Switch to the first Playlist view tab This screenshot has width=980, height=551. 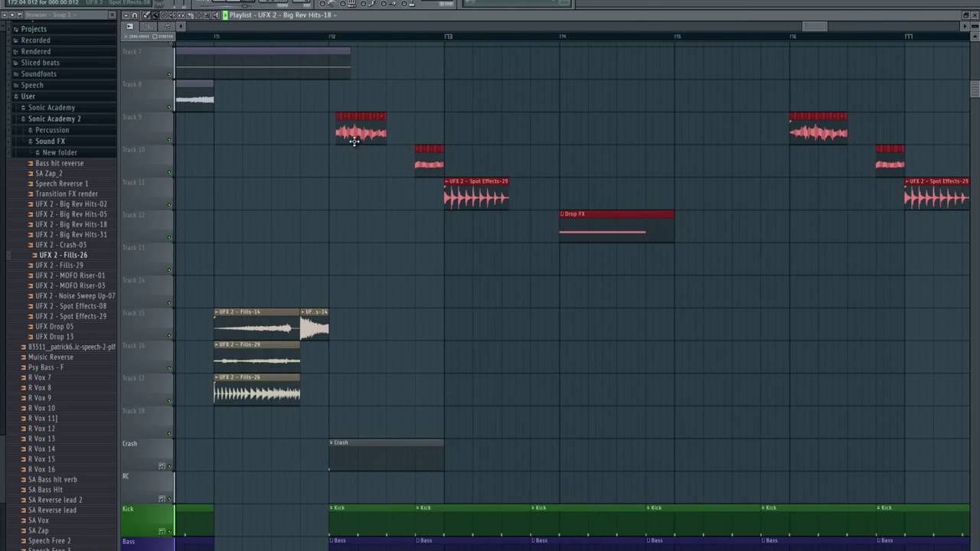pyautogui.click(x=129, y=27)
